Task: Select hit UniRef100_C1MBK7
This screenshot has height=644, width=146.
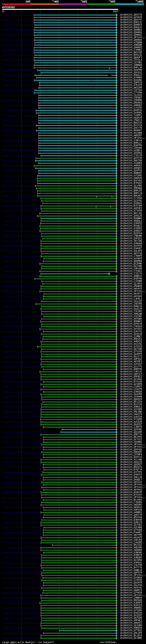Action: [x=131, y=337]
